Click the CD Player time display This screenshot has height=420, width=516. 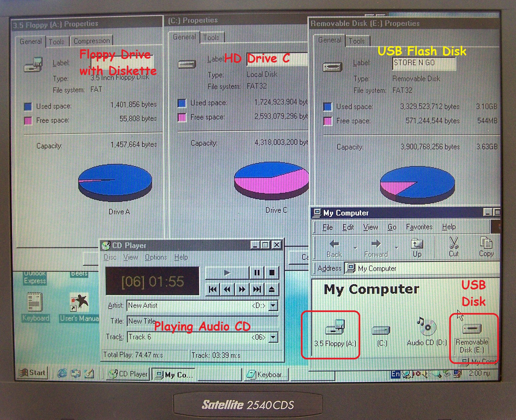click(x=153, y=281)
